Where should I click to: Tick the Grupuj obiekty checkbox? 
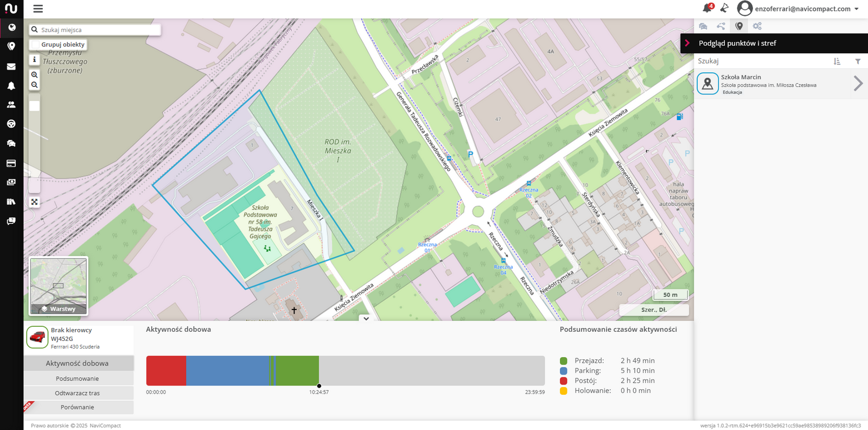coord(36,45)
